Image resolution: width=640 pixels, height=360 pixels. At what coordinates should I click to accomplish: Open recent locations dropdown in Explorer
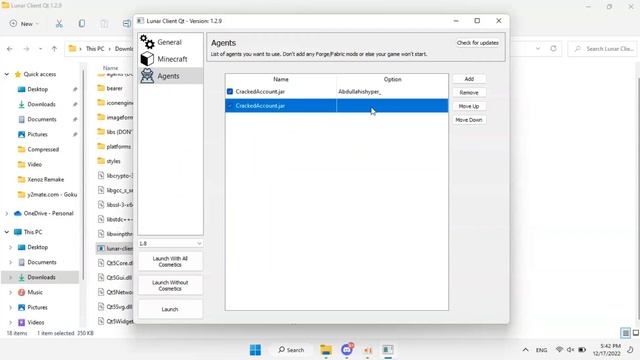[40, 49]
